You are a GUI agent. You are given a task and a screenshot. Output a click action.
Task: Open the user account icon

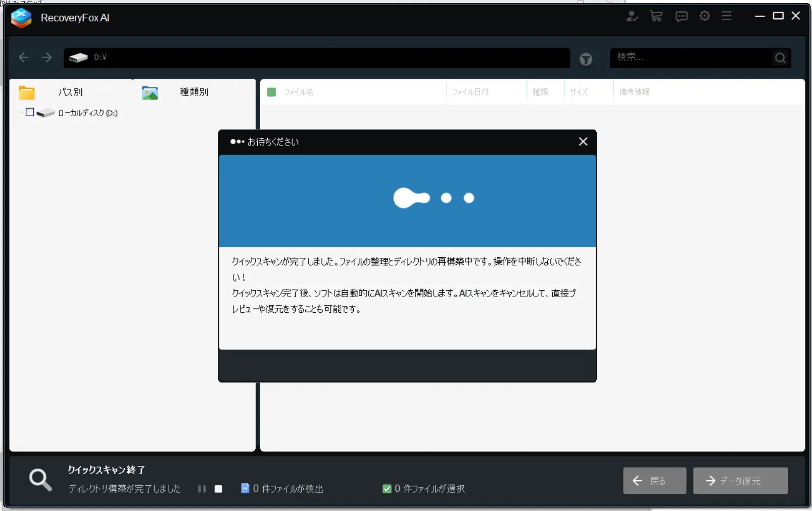click(632, 16)
